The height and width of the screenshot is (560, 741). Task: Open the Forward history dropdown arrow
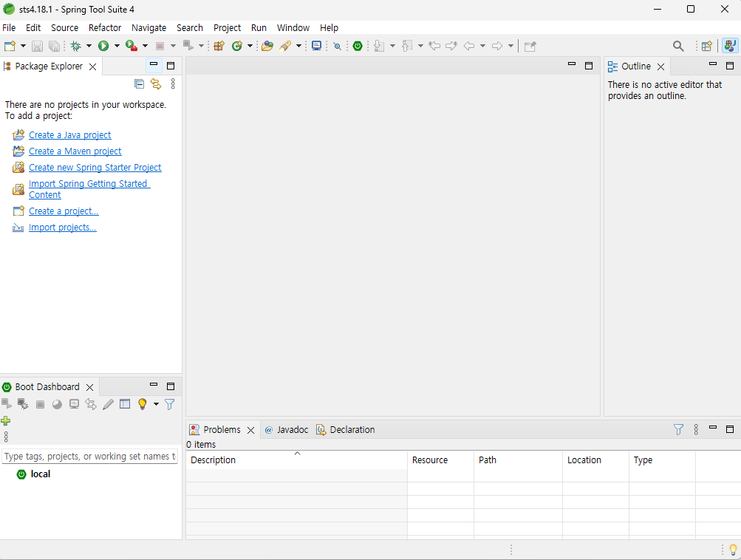[x=510, y=46]
